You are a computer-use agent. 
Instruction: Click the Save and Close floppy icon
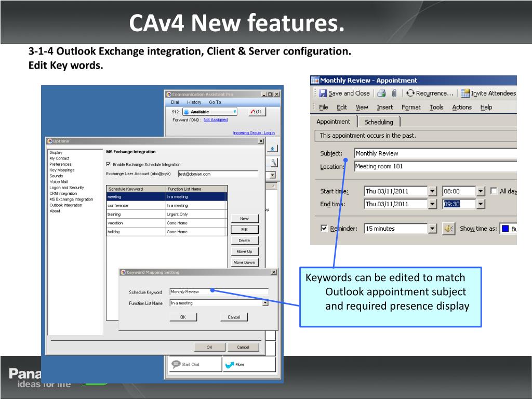tap(323, 94)
